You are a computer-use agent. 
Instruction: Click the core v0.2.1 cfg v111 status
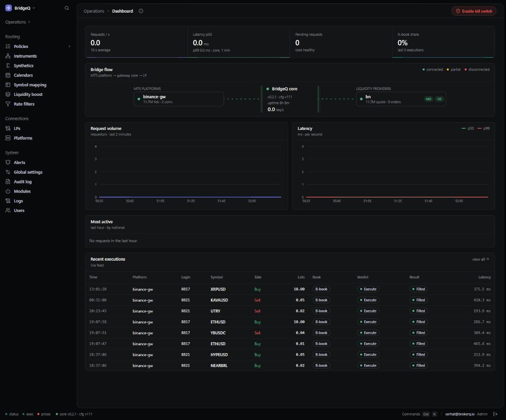click(74, 414)
